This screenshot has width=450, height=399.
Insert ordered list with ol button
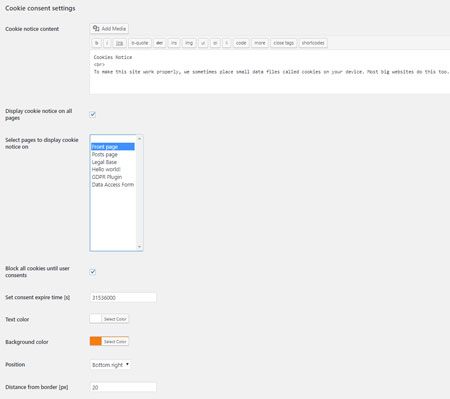215,43
